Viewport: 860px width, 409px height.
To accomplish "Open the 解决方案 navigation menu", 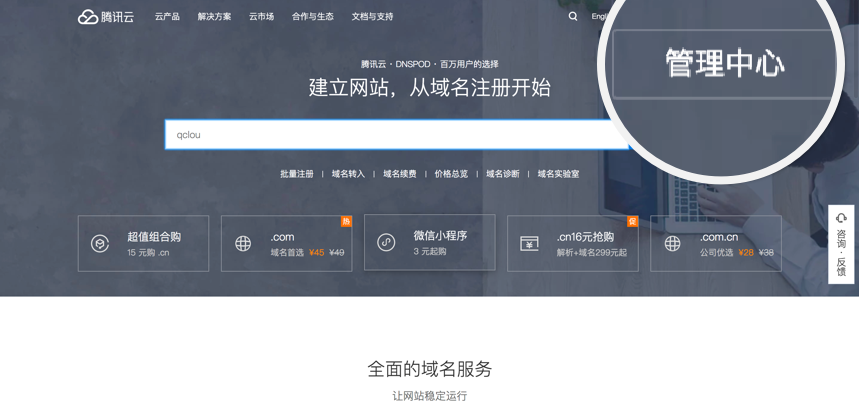I will click(x=214, y=16).
